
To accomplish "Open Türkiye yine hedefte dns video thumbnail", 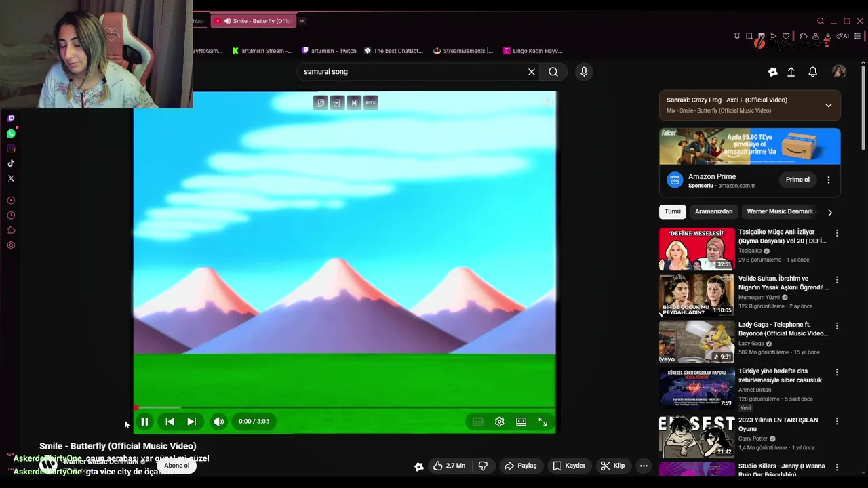I will 696,388.
